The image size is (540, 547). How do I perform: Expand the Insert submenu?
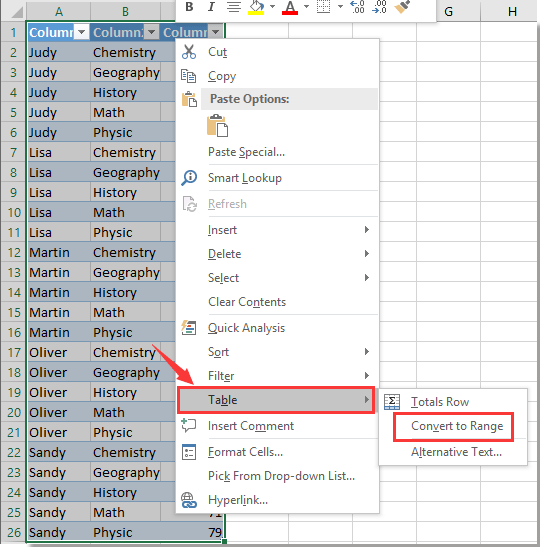(277, 230)
